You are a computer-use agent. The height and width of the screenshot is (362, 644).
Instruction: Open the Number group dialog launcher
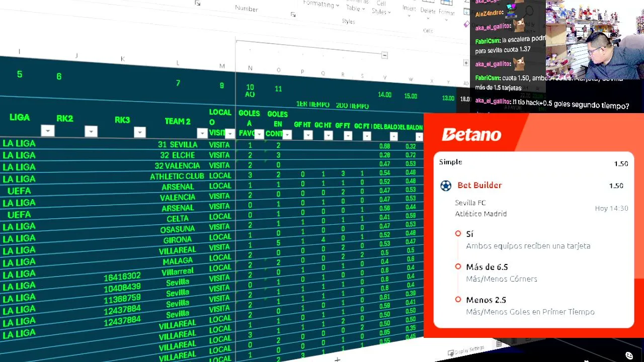click(293, 15)
